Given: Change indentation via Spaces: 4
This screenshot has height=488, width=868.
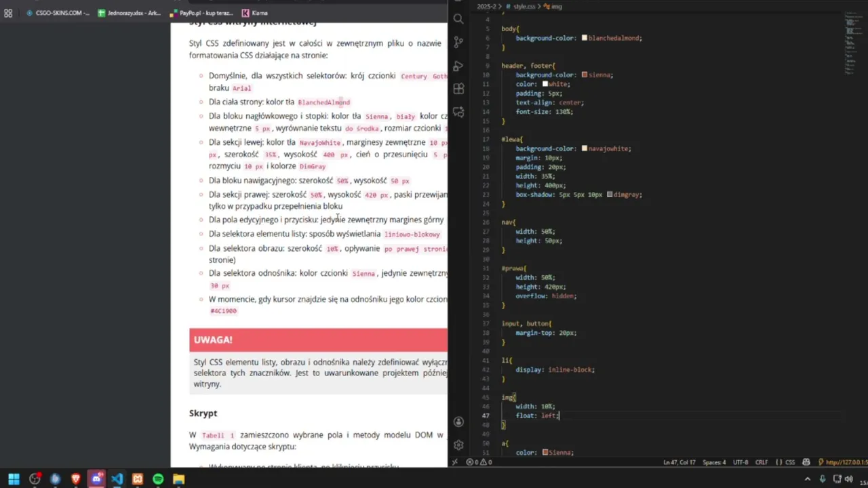Looking at the screenshot, I should click(x=713, y=462).
